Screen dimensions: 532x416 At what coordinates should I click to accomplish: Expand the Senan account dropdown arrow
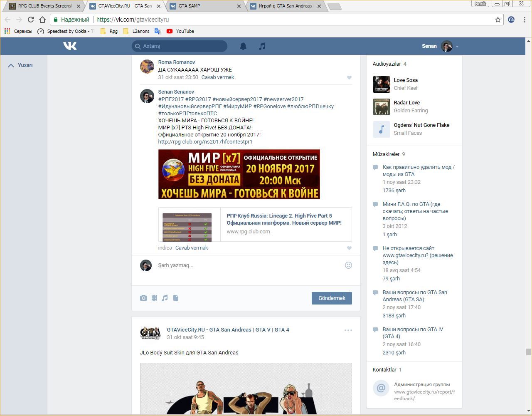tap(457, 47)
